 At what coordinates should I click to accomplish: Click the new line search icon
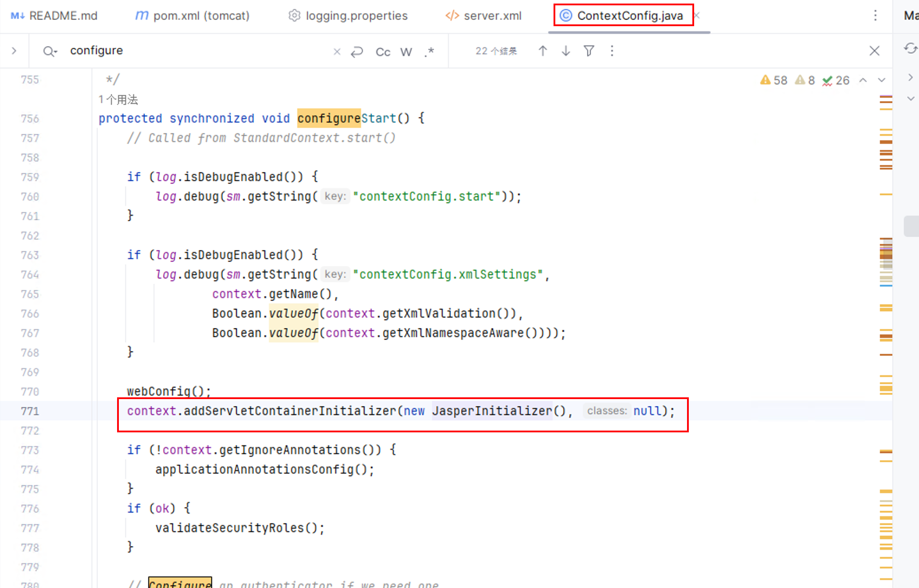tap(357, 51)
